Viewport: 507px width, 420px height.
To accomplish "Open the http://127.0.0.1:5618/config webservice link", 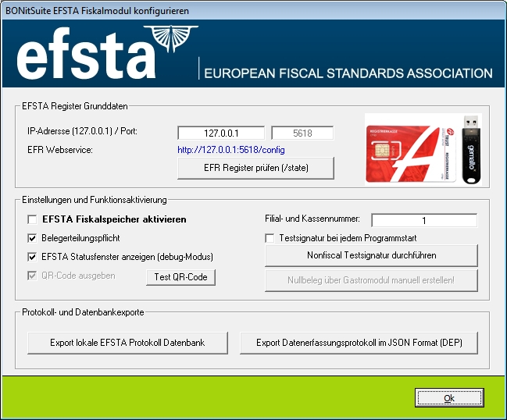I will (x=231, y=150).
